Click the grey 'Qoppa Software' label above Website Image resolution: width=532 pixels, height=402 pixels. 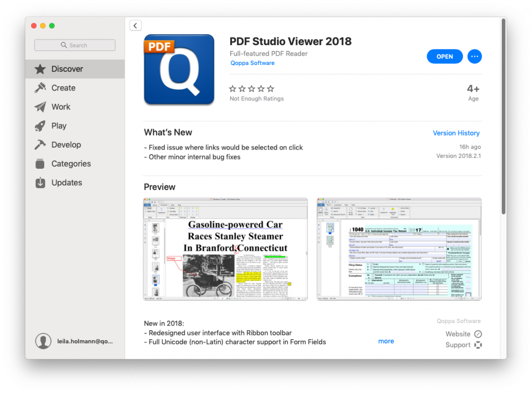point(458,321)
